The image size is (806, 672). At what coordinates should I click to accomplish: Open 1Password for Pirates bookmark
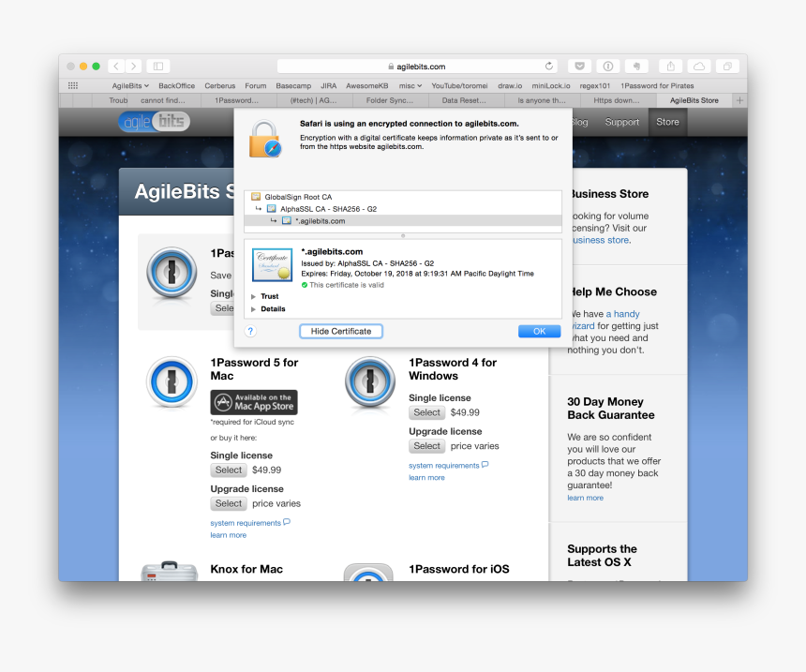[x=657, y=86]
